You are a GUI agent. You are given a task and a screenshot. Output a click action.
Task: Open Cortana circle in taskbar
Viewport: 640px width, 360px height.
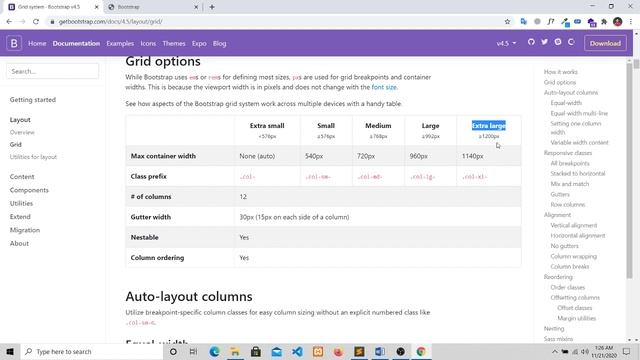(173, 351)
